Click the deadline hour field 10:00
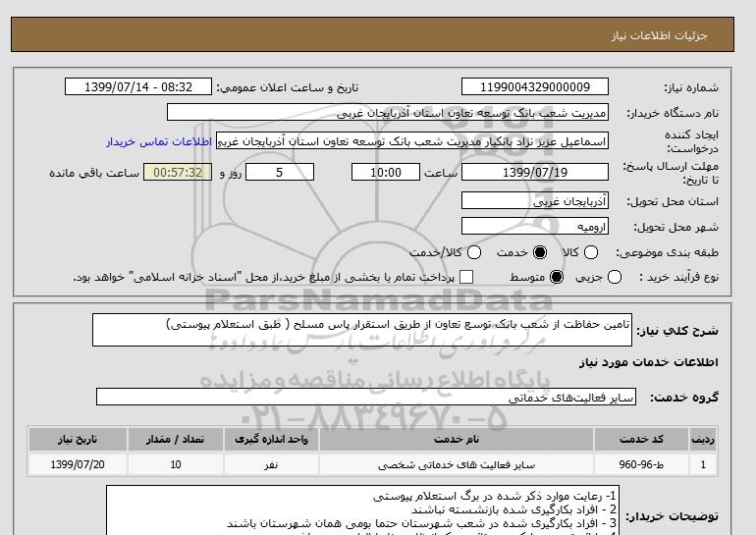This screenshot has width=756, height=535. pos(386,172)
